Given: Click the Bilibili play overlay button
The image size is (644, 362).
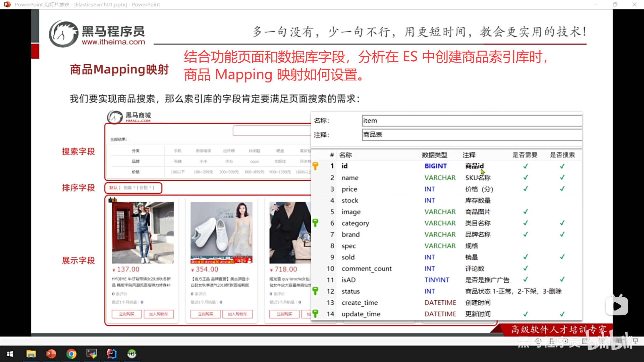Looking at the screenshot, I should [617, 306].
